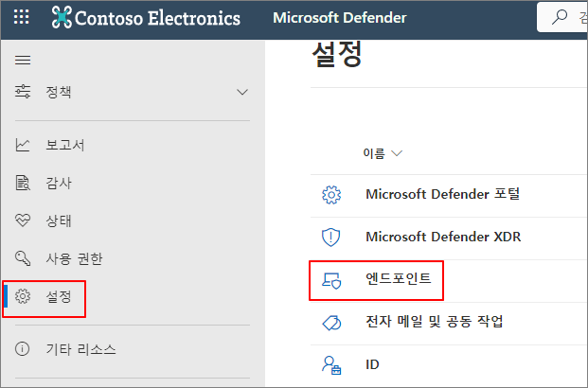Image resolution: width=588 pixels, height=388 pixels.
Task: Expand the 정책 chevron
Action: [242, 92]
